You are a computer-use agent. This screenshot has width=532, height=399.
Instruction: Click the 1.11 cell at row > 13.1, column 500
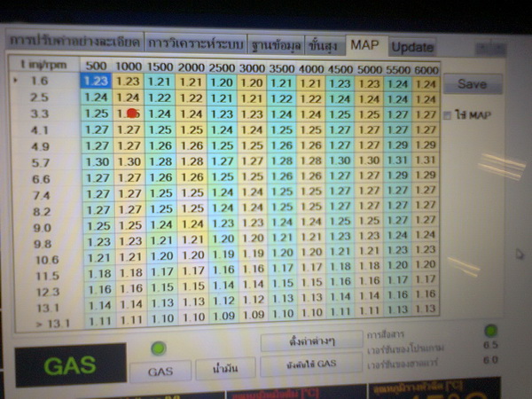click(100, 321)
